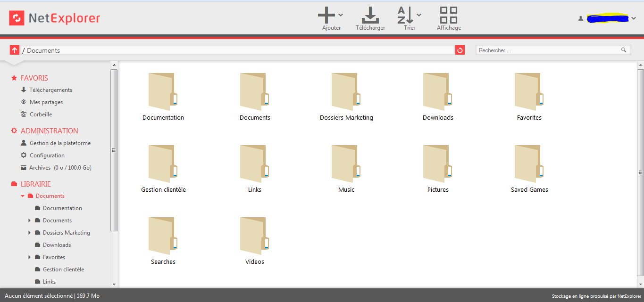Open Corbeille in the sidebar
644x302 pixels.
41,114
